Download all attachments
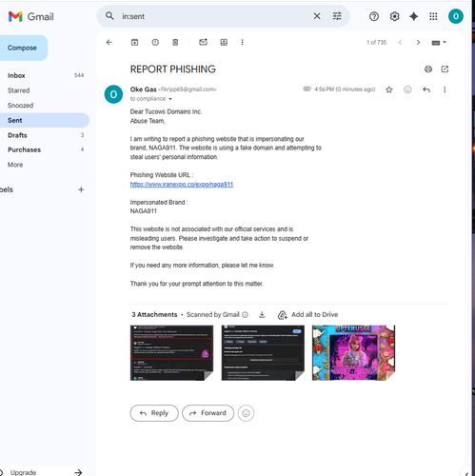The width and height of the screenshot is (475, 476). pyautogui.click(x=262, y=315)
